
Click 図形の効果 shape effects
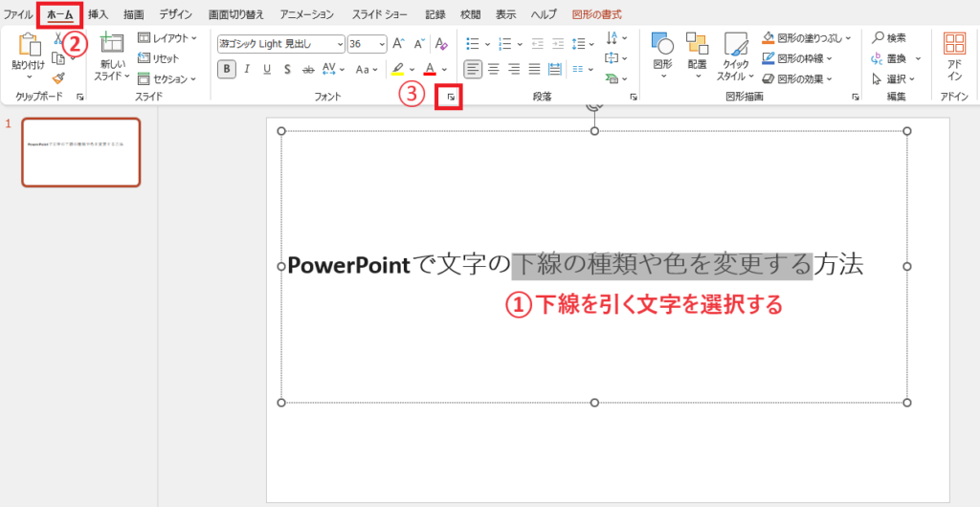click(798, 79)
